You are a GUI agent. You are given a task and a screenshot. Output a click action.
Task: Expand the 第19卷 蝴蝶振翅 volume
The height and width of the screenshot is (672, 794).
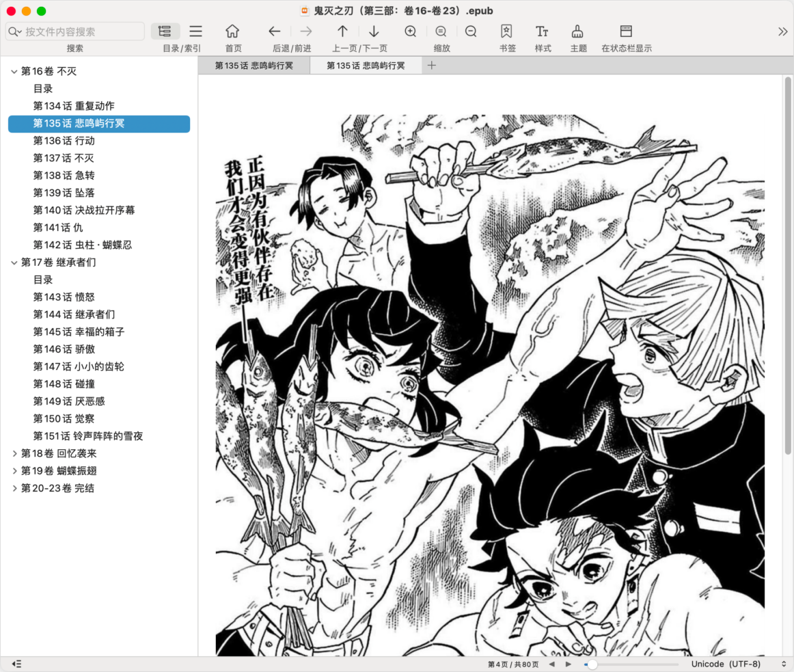pos(14,471)
